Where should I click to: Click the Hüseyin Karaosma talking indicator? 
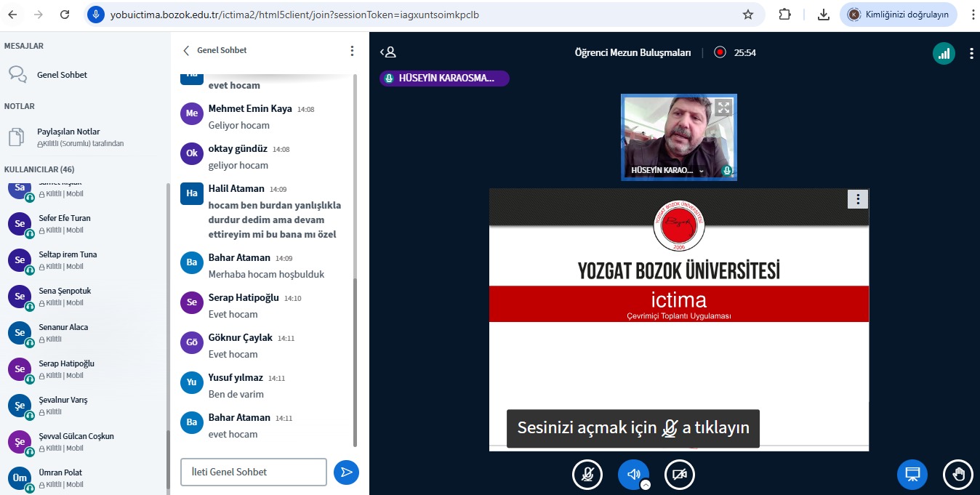pyautogui.click(x=444, y=79)
